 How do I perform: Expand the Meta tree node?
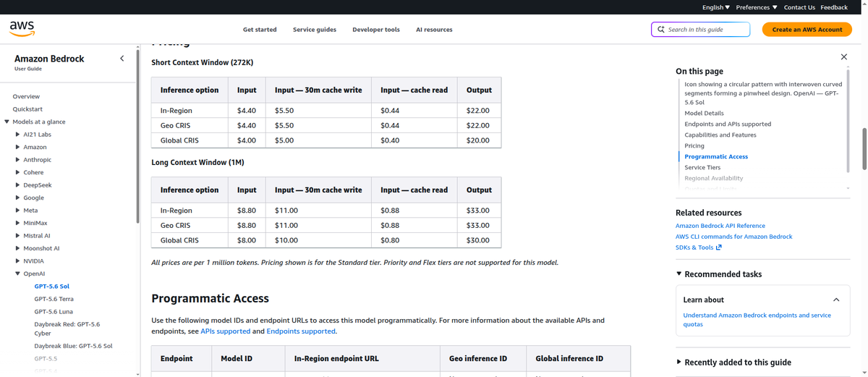pyautogui.click(x=18, y=211)
